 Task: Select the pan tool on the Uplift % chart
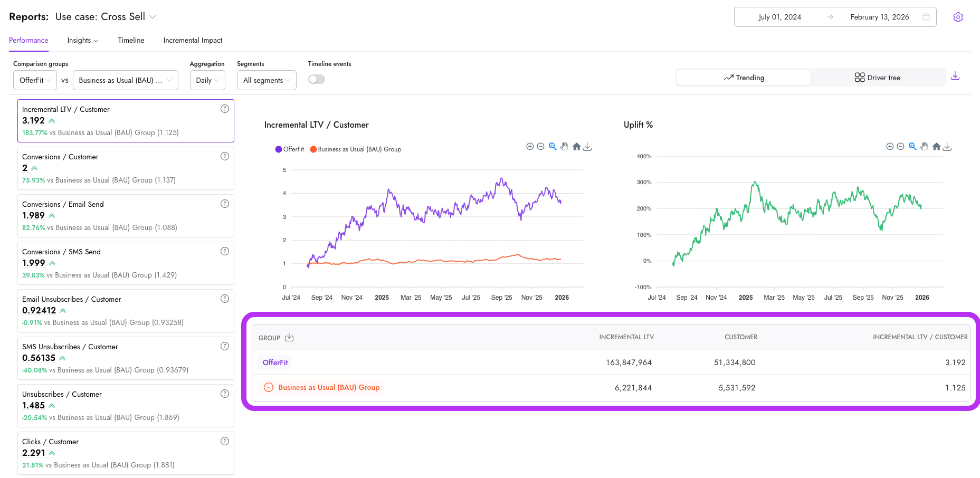(x=924, y=146)
